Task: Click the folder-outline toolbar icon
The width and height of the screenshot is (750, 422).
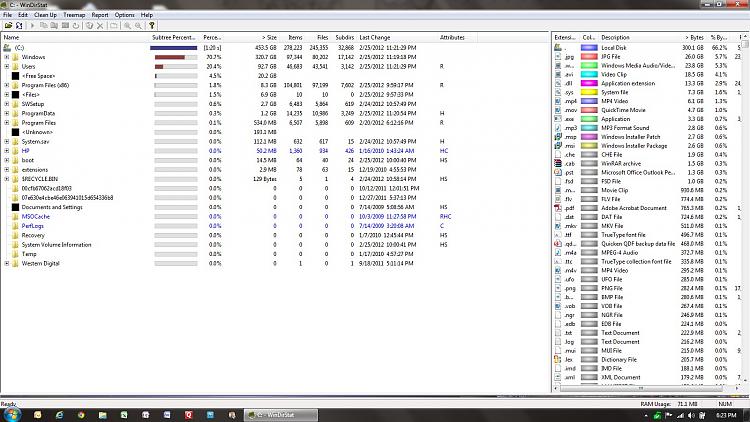Action: (x=114, y=25)
